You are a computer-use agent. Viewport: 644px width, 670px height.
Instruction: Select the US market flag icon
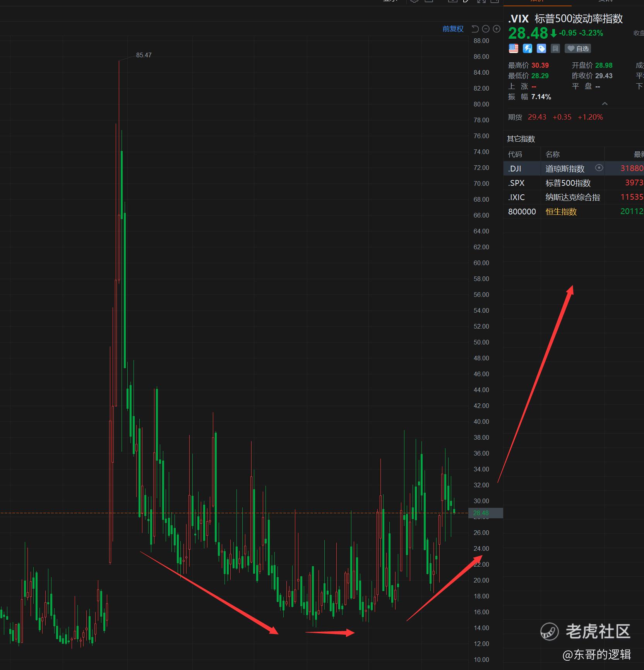point(513,48)
